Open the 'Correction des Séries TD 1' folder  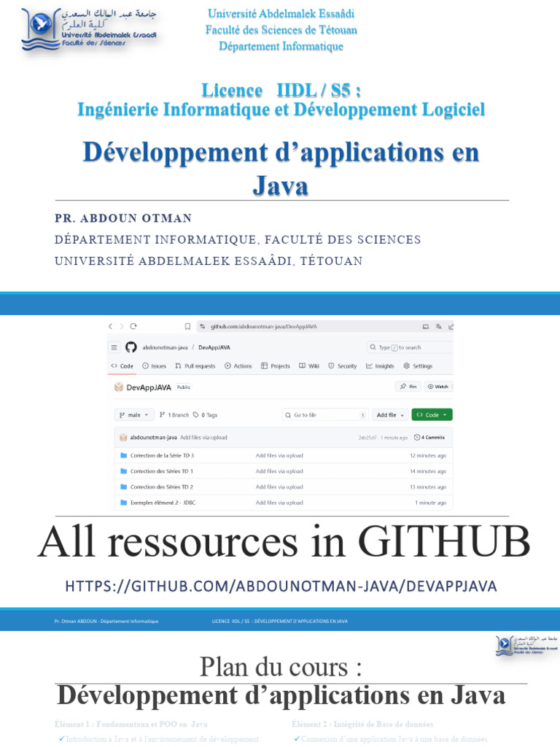coord(161,471)
